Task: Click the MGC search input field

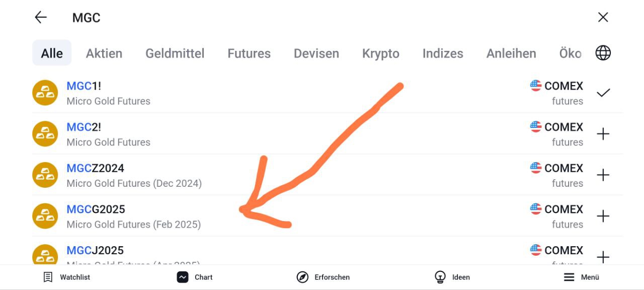Action: coord(302,18)
